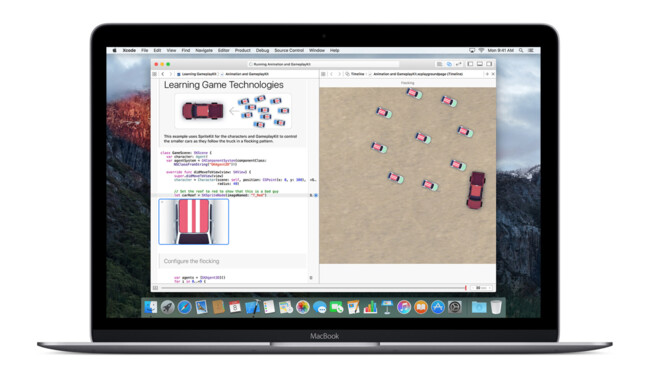Click the standard editor button in Xcode toolbar
Image resolution: width=660 pixels, height=390 pixels.
pyautogui.click(x=439, y=64)
